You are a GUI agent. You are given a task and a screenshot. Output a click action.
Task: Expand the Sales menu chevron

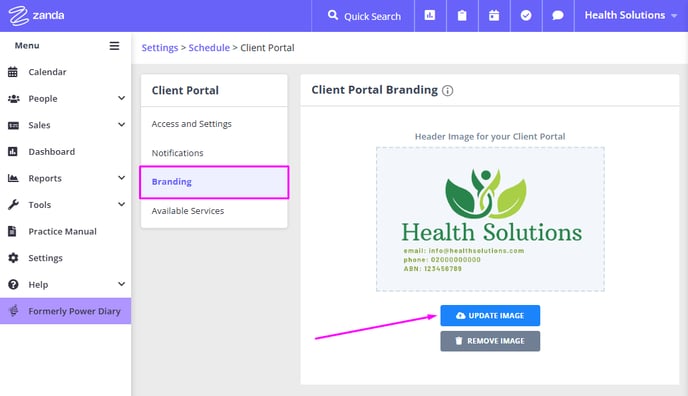pyautogui.click(x=122, y=125)
